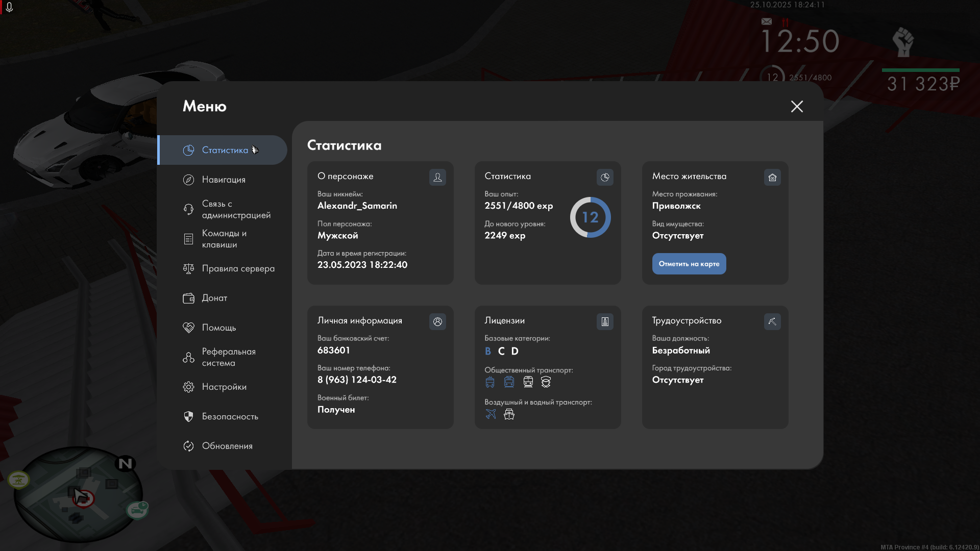
Task: Click the ship license icon
Action: [509, 414]
